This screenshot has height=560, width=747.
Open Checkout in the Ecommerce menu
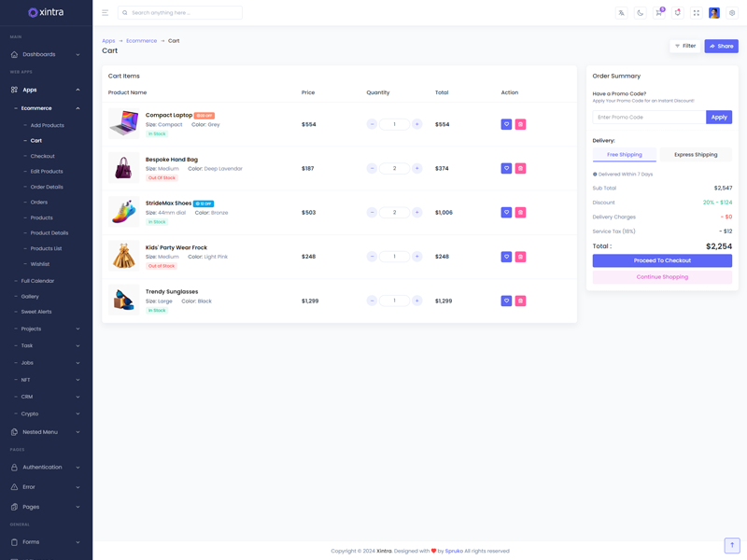[x=42, y=156]
